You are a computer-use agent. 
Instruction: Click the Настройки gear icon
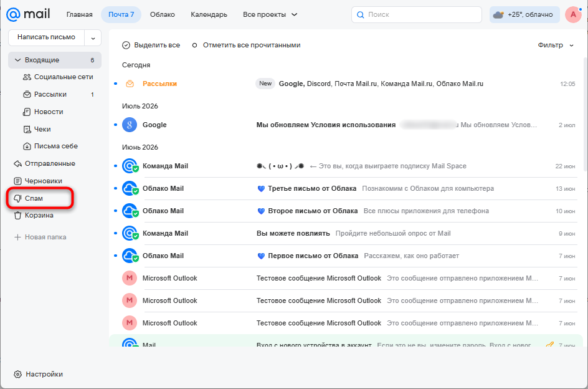(x=17, y=375)
